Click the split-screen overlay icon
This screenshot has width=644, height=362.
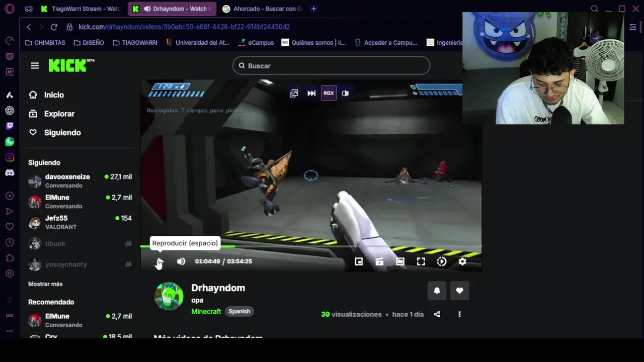pyautogui.click(x=345, y=93)
